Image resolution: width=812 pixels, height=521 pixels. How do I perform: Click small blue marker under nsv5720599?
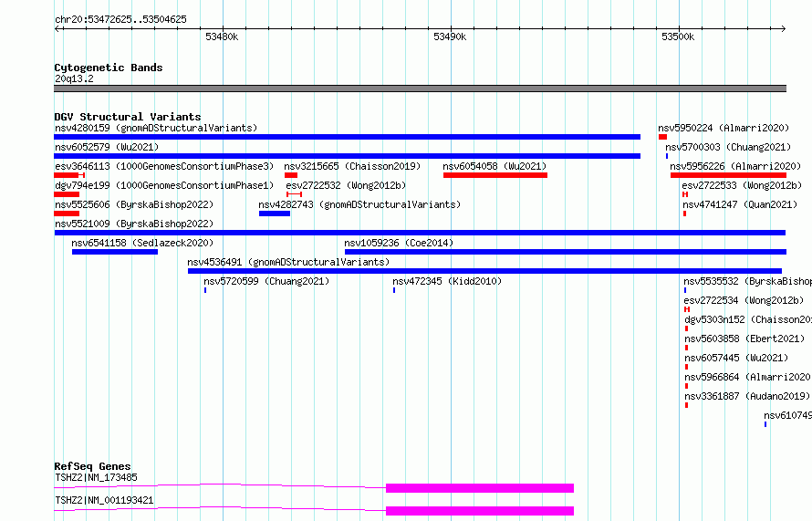pyautogui.click(x=205, y=290)
